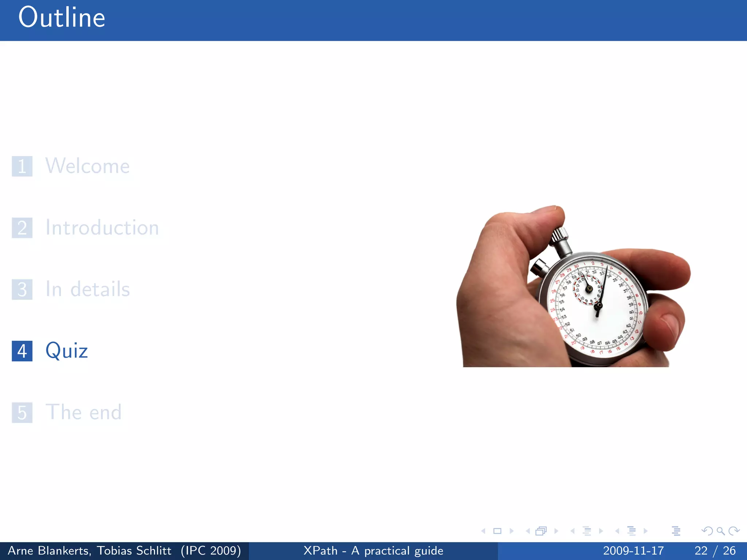Click the magnifier search icon
The width and height of the screenshot is (747, 560).
pos(720,531)
